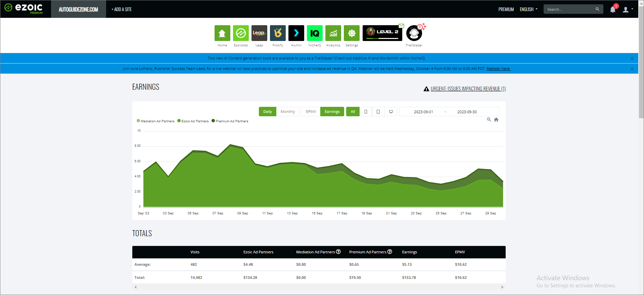Click Premium Ad Partners help icon

[x=390, y=252]
